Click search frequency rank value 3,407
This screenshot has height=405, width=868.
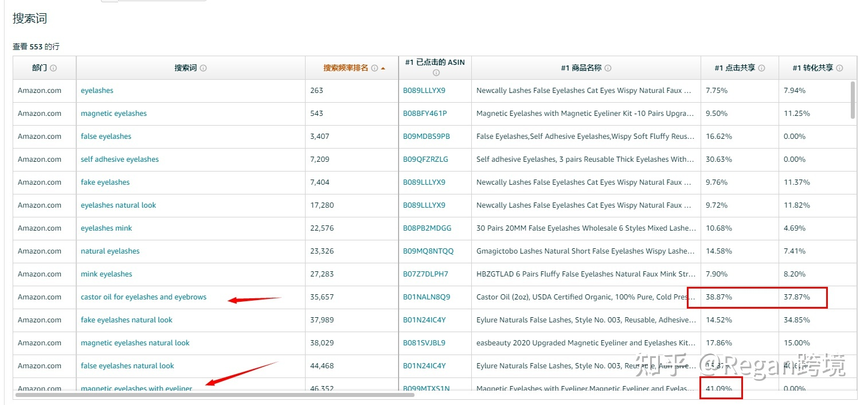(319, 137)
